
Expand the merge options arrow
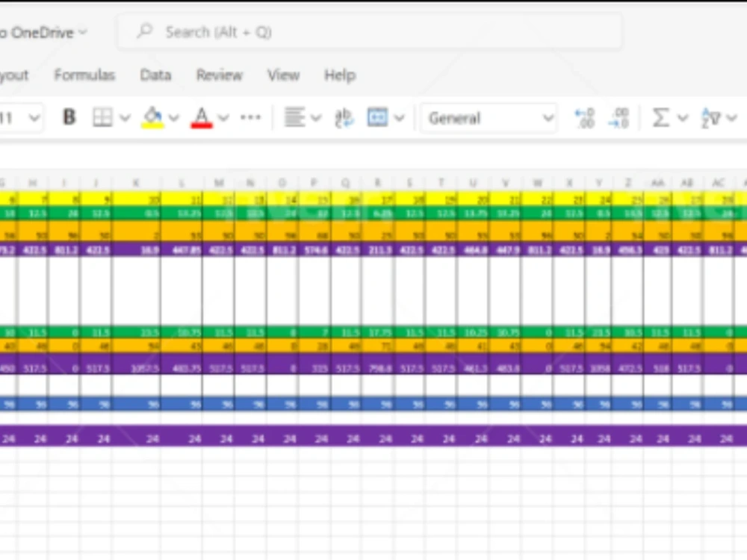[399, 117]
